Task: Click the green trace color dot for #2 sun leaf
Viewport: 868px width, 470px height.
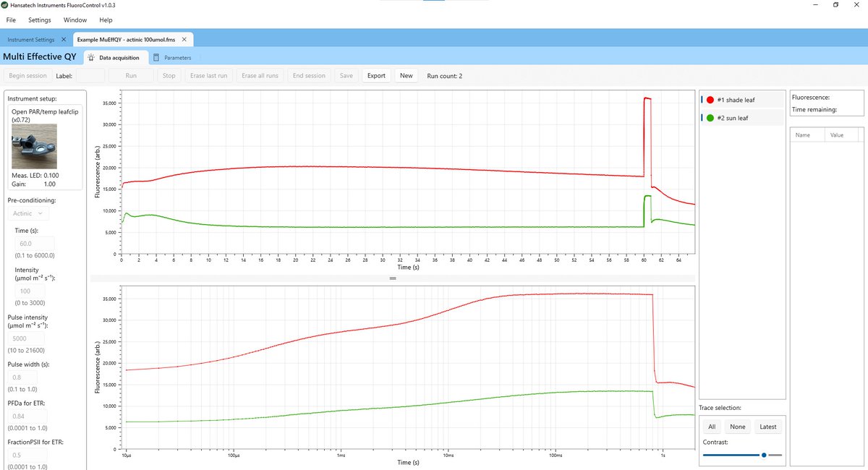Action: click(x=710, y=117)
